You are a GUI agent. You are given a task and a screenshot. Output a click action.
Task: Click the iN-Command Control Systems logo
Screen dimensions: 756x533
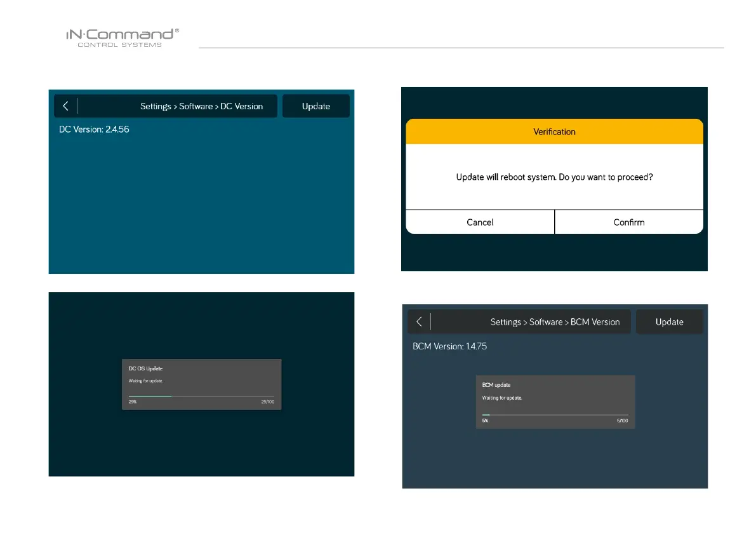click(x=123, y=37)
